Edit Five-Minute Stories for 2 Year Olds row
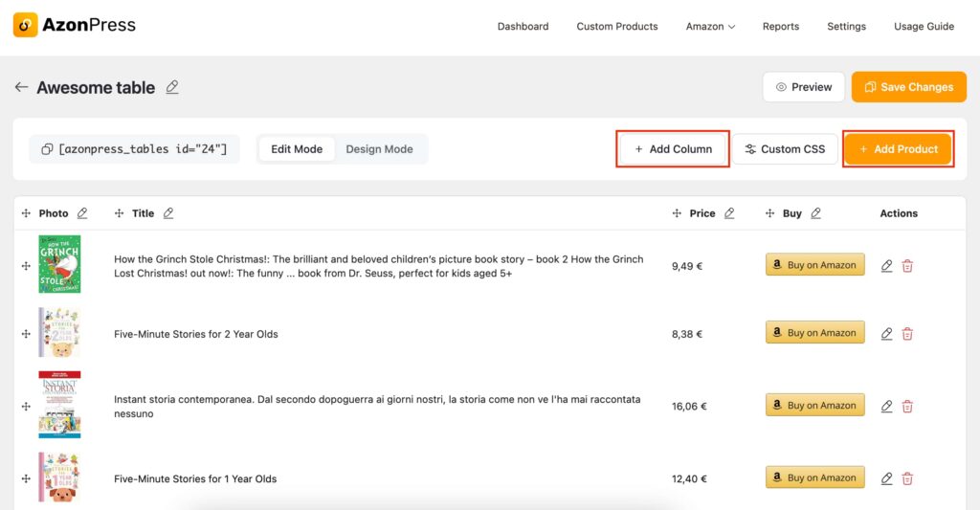The image size is (980, 510). pos(886,334)
